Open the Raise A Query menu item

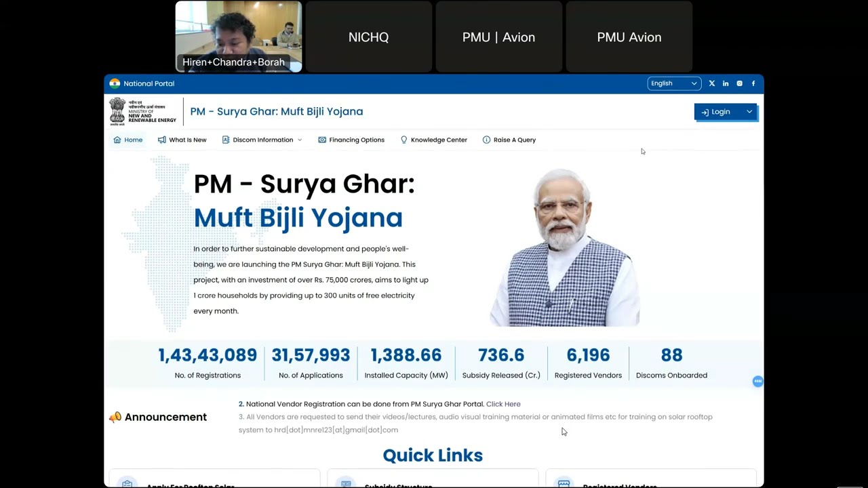[x=509, y=140]
